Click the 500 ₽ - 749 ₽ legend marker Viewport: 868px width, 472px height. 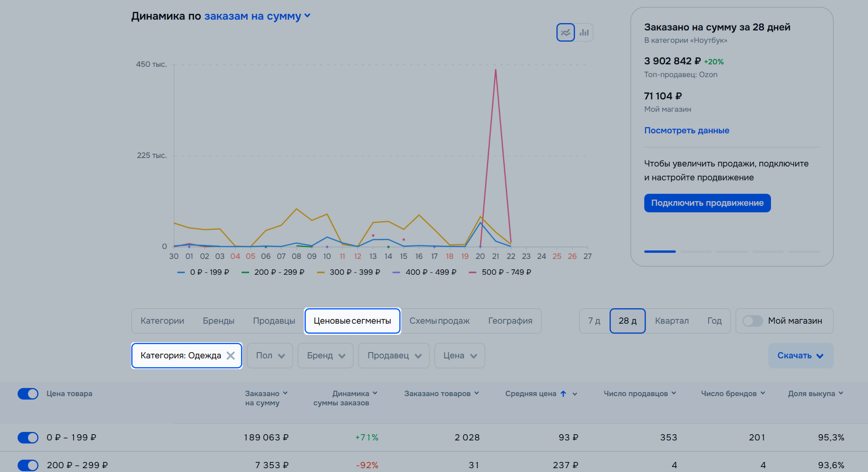click(473, 272)
